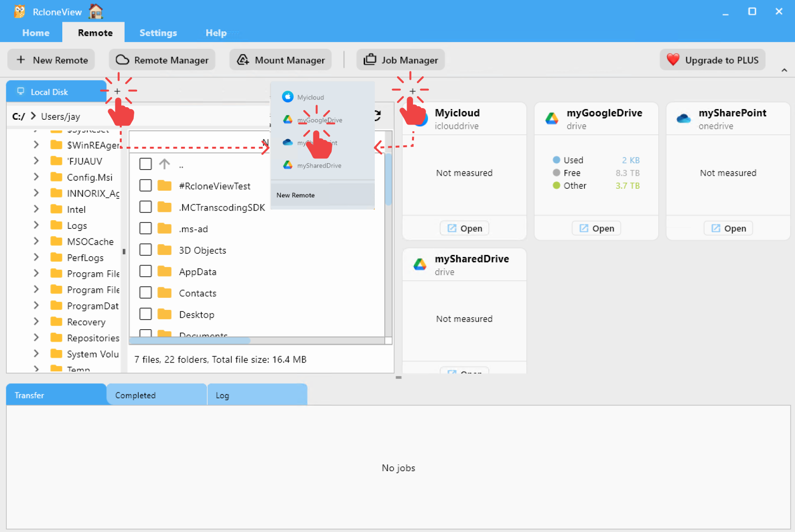795x532 pixels.
Task: Collapse the toolbar using the chevron near Upgrade
Action: (783, 70)
